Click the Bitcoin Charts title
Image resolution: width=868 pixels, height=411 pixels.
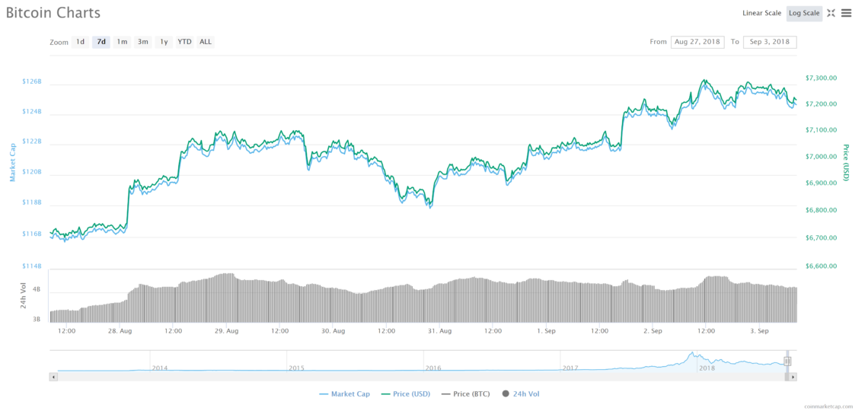point(53,13)
